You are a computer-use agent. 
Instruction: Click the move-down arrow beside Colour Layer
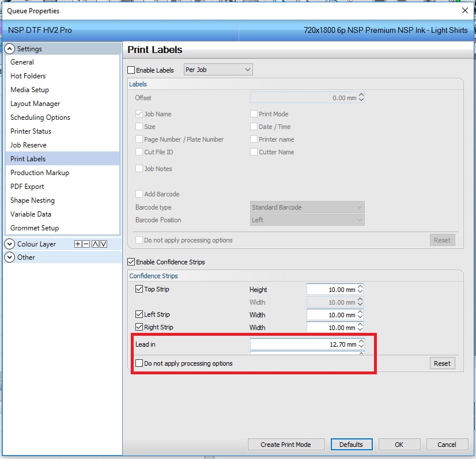104,244
